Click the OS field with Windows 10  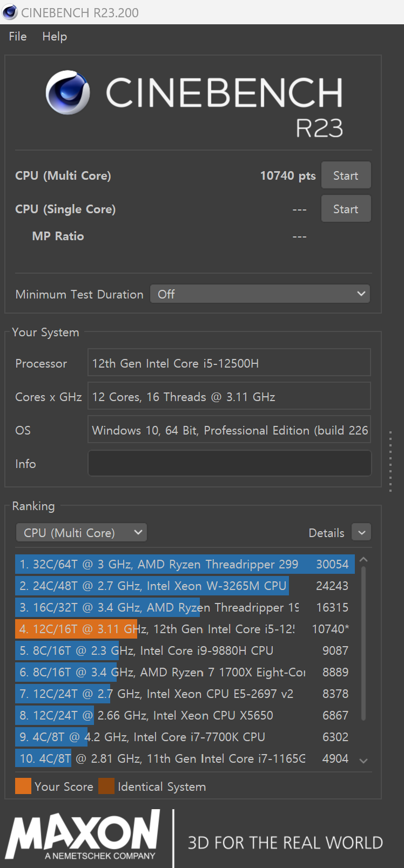point(229,430)
